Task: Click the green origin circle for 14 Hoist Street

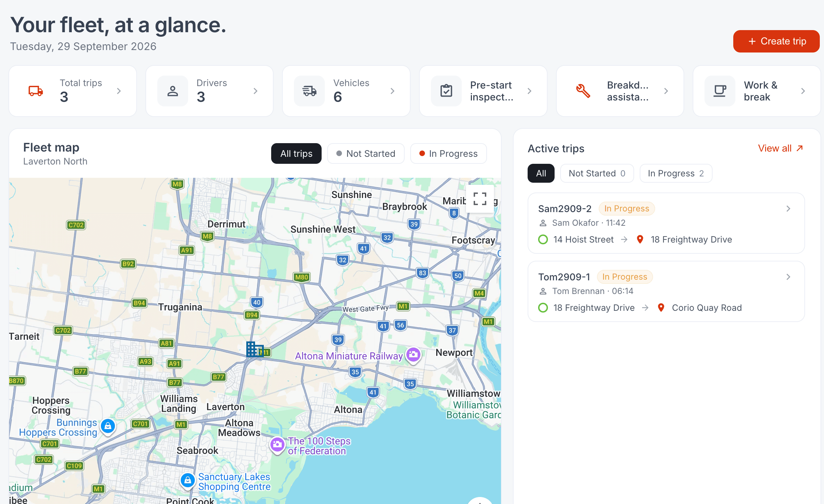Action: (x=543, y=239)
